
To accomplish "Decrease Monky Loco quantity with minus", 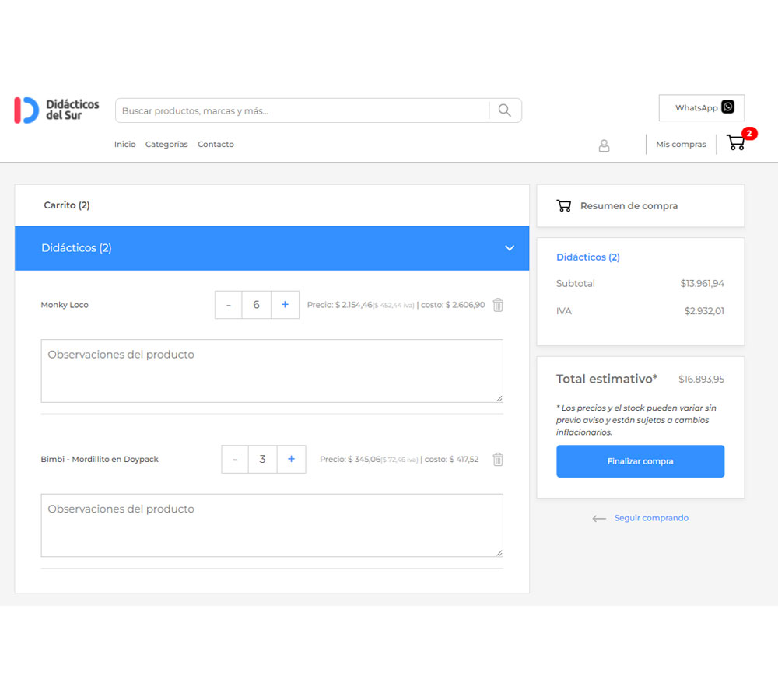I will [228, 305].
